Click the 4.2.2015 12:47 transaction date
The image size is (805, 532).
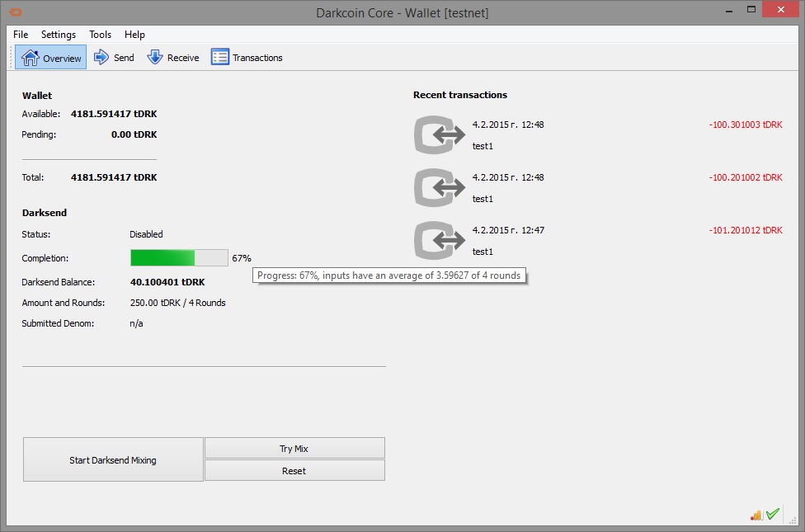(x=508, y=230)
